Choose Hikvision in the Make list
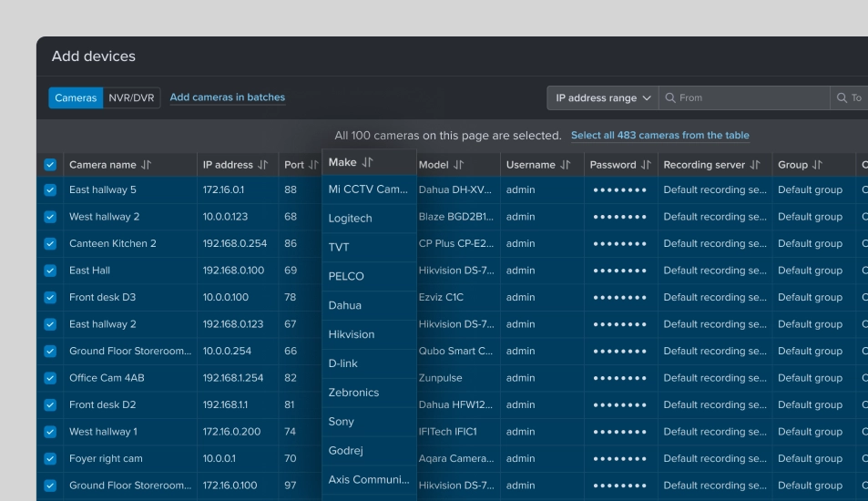The width and height of the screenshot is (868, 501). click(369, 334)
